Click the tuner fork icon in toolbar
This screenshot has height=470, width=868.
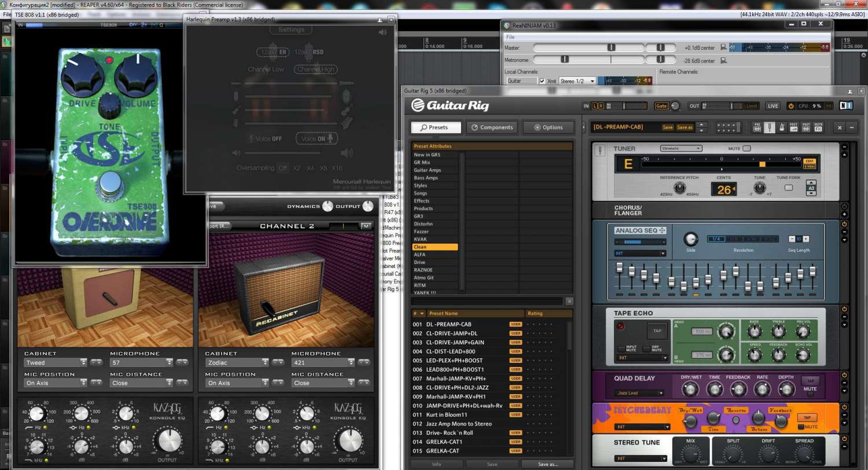[x=770, y=127]
